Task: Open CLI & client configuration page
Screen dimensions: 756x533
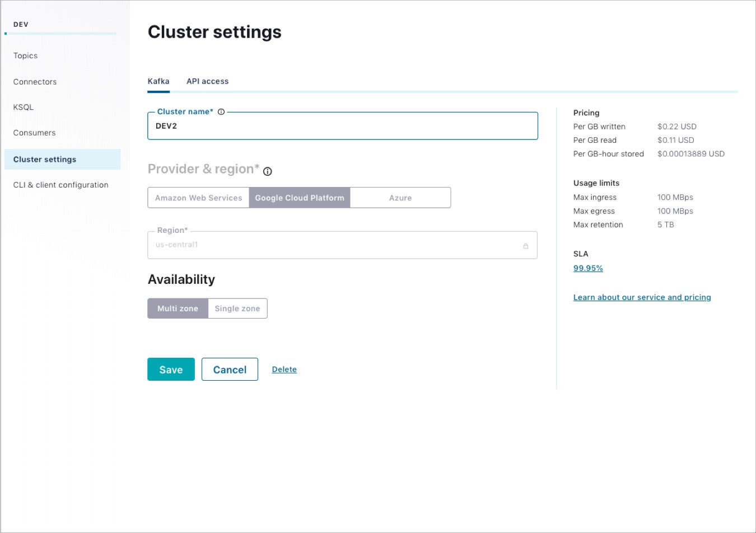Action: click(61, 185)
